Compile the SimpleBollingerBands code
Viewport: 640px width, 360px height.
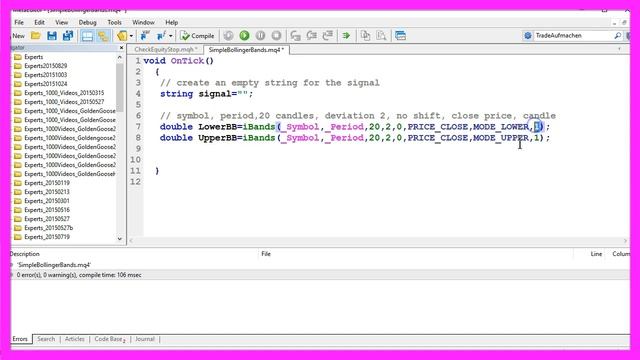[x=197, y=36]
